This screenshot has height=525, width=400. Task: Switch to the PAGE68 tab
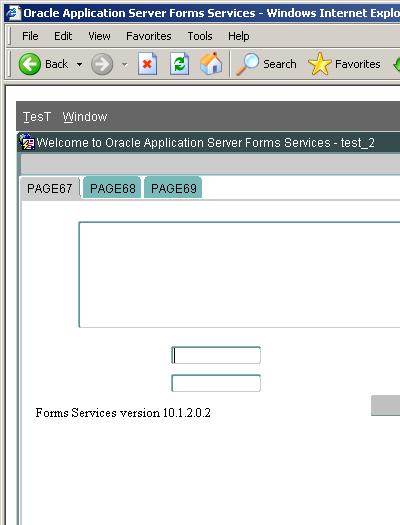(x=112, y=188)
